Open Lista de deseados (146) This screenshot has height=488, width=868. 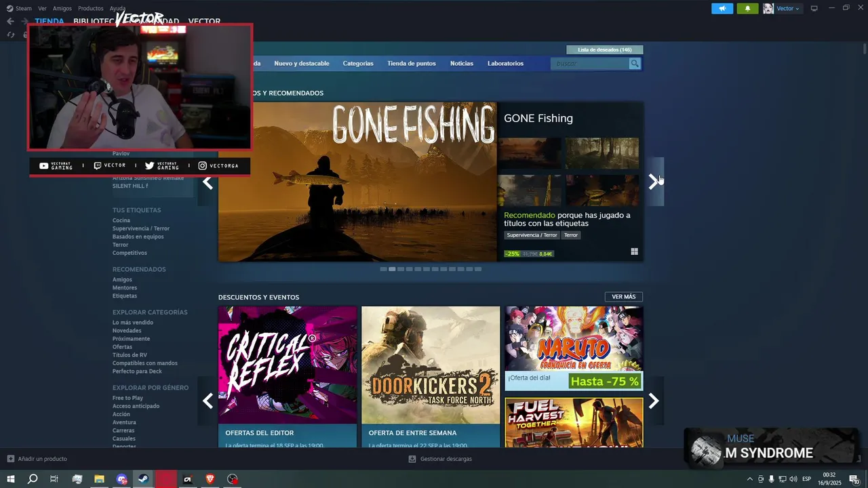coord(604,49)
